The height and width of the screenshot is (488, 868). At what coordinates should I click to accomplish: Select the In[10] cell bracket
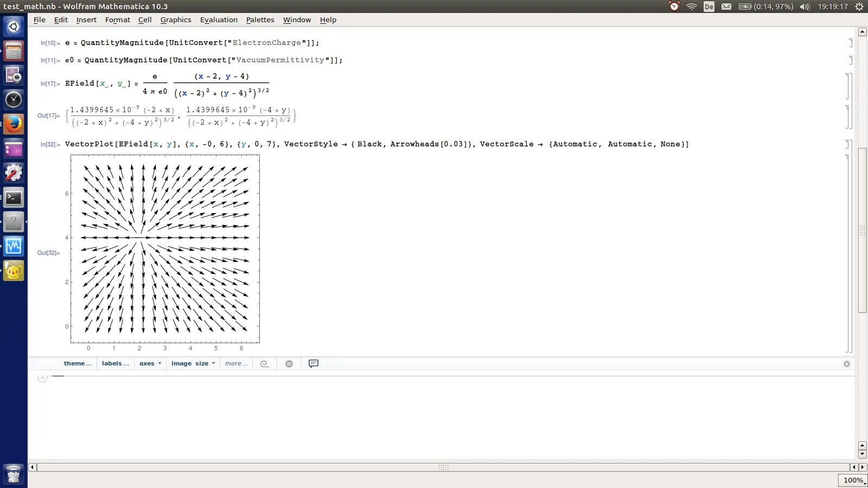[851, 43]
